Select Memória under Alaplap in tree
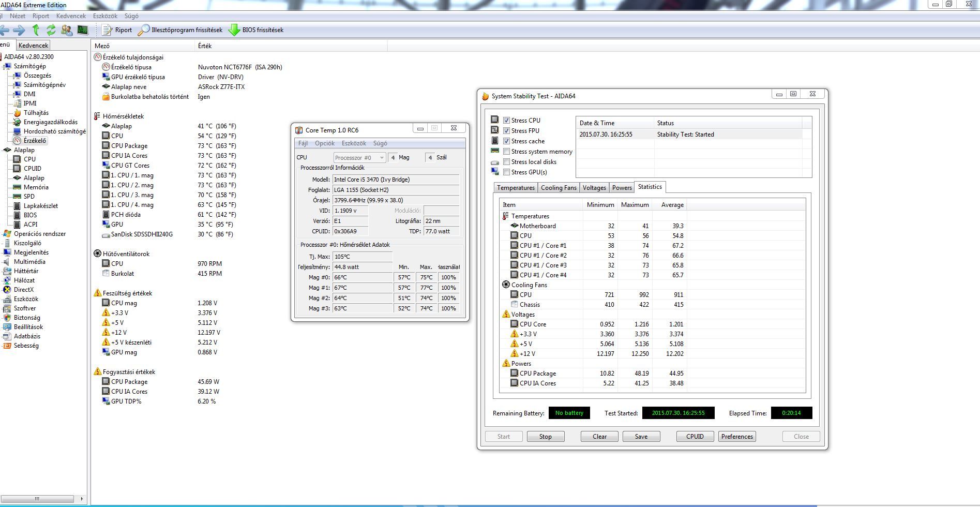This screenshot has width=980, height=507. click(36, 187)
